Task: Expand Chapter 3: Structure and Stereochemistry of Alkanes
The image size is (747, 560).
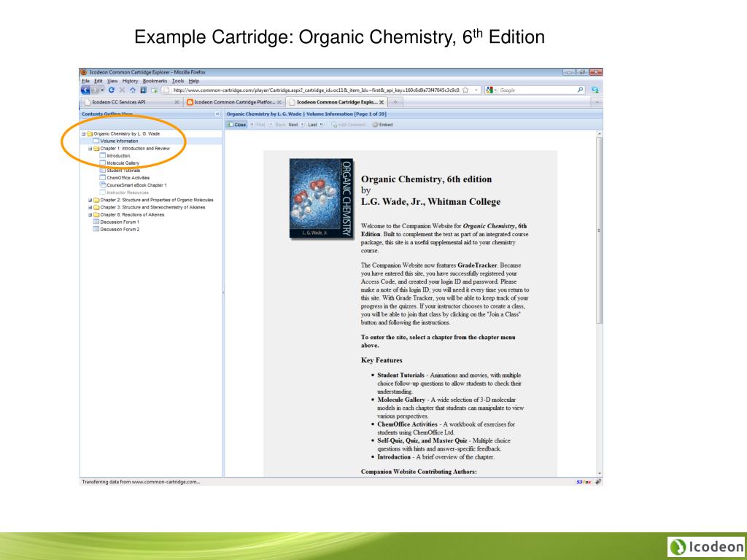Action: pyautogui.click(x=90, y=208)
